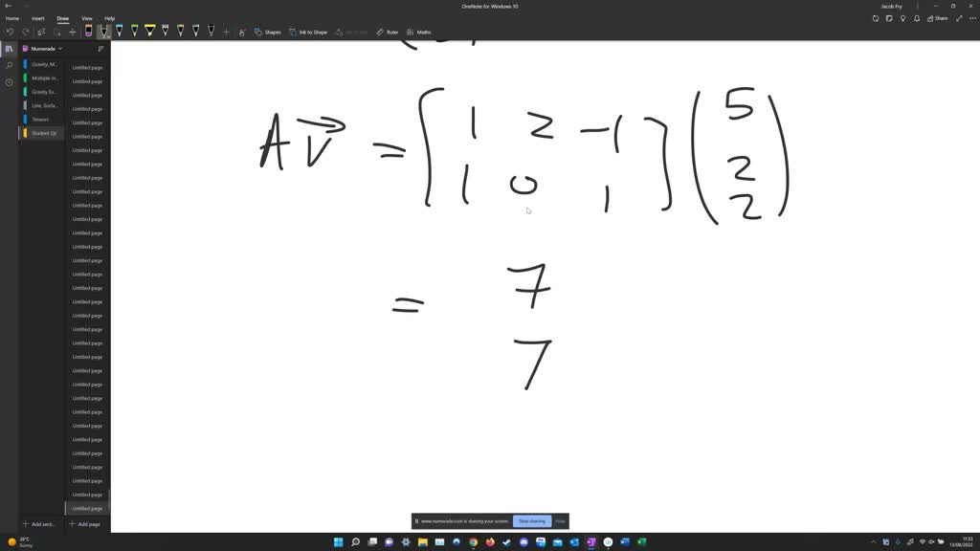Toggle full screen drawing mode

pos(960,17)
